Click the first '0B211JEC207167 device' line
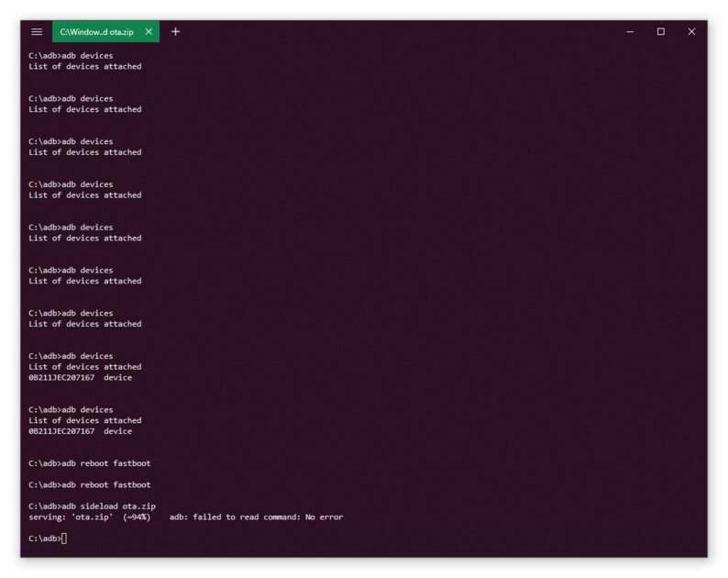728x578 pixels. [x=81, y=377]
